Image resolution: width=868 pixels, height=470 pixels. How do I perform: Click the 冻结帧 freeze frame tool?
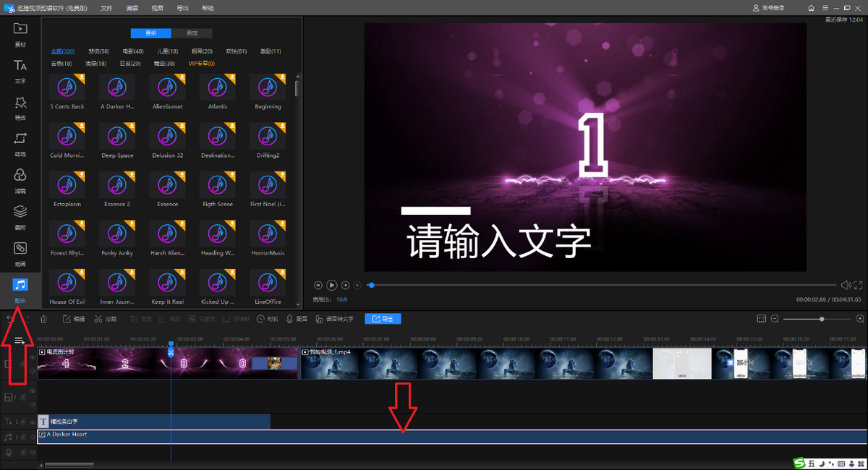click(236, 319)
